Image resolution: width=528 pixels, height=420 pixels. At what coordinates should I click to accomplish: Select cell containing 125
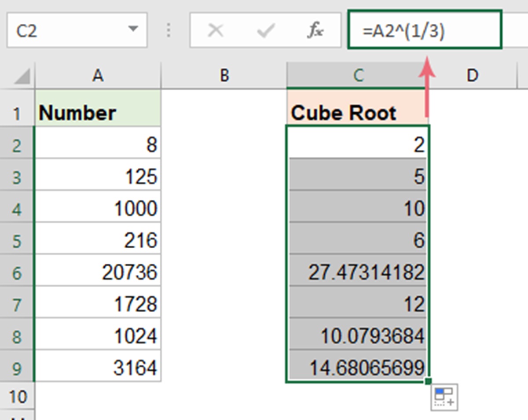[98, 175]
